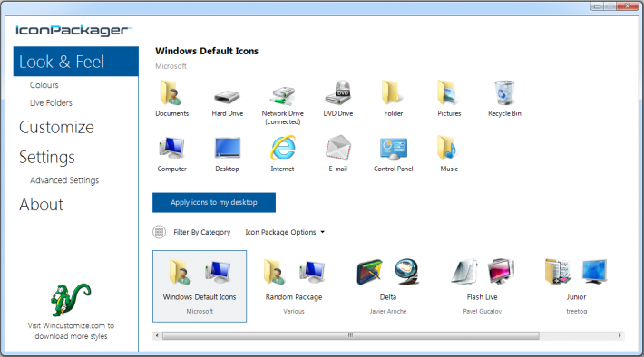Click the Documents folder icon preview
Image resolution: width=644 pixels, height=357 pixels.
pos(171,92)
